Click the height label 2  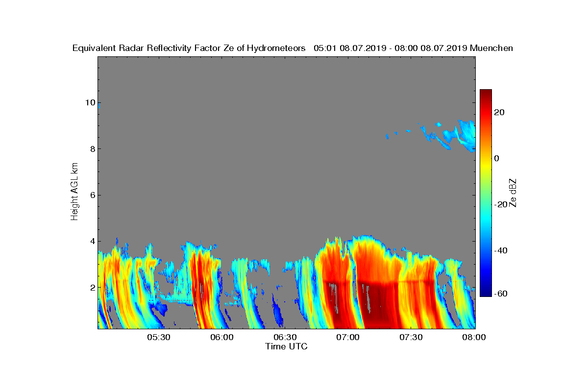tap(92, 287)
